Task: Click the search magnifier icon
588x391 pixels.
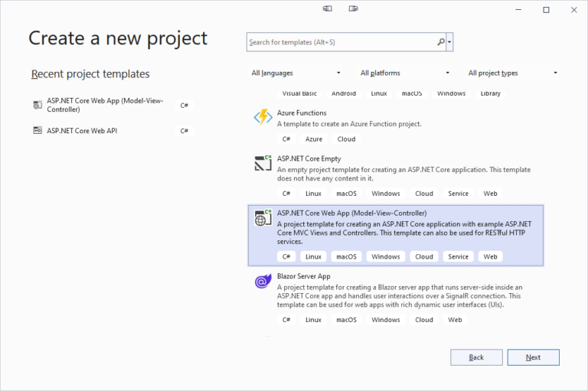Action: (441, 42)
